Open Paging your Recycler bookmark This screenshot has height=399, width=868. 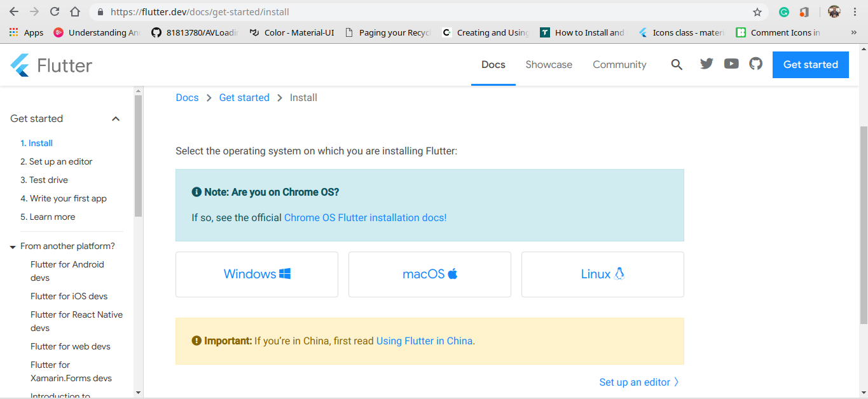point(388,32)
